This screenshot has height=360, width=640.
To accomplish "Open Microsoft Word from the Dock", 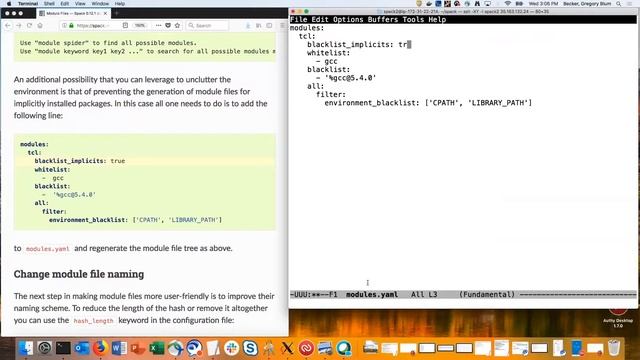I will click(119, 348).
